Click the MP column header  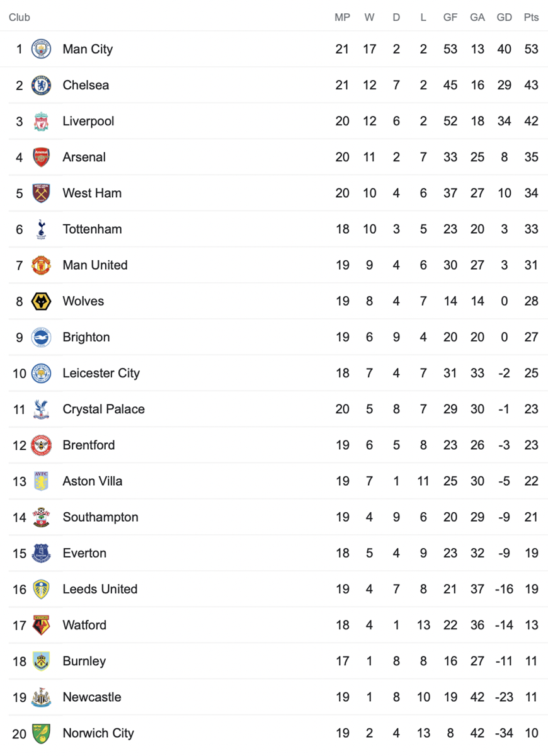coord(342,17)
